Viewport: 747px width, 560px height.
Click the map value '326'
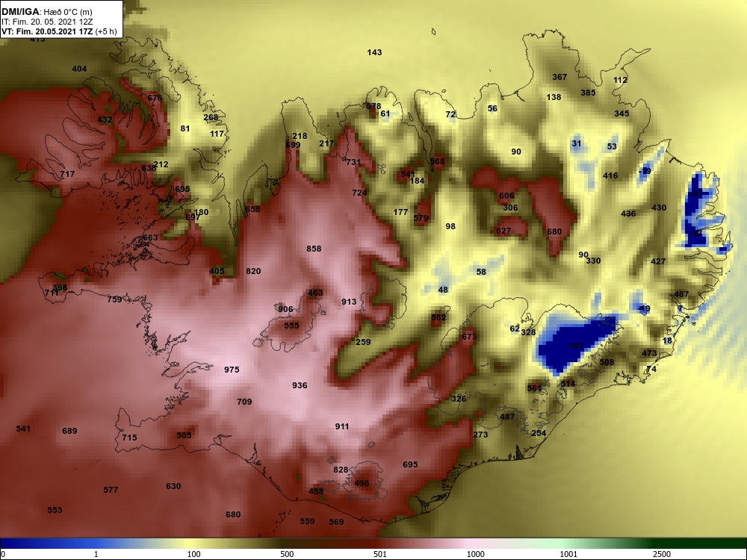click(459, 399)
